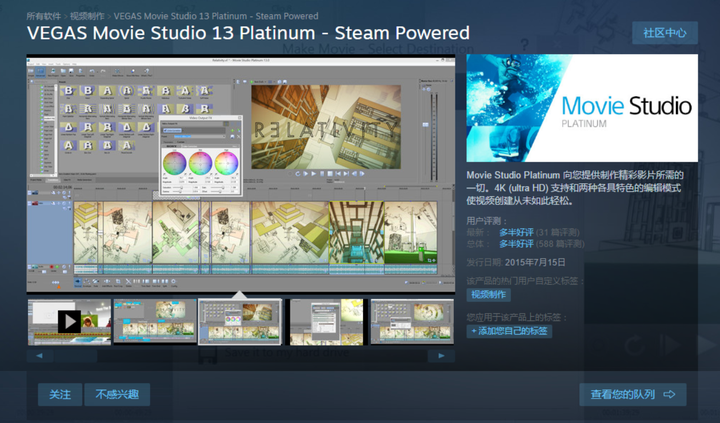Image resolution: width=720 pixels, height=423 pixels.
Task: Select the highlighted color-wheel screenshot thumbnail
Action: pyautogui.click(x=240, y=322)
